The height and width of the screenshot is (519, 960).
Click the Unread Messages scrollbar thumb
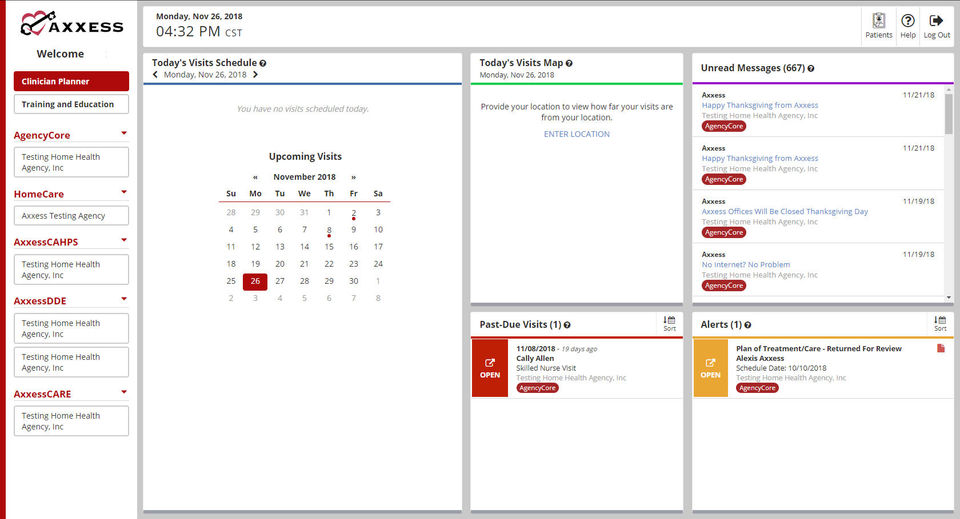click(948, 113)
